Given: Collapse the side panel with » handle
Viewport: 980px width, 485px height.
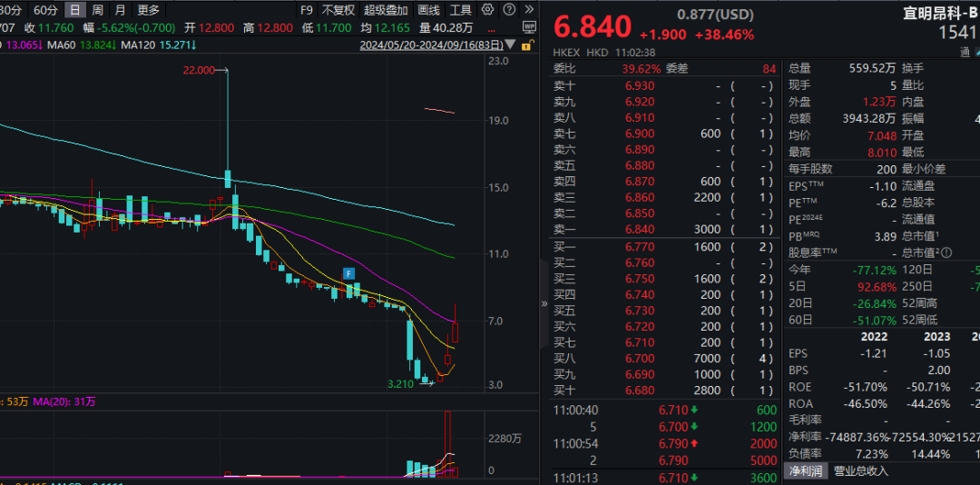Looking at the screenshot, I should tap(544, 303).
